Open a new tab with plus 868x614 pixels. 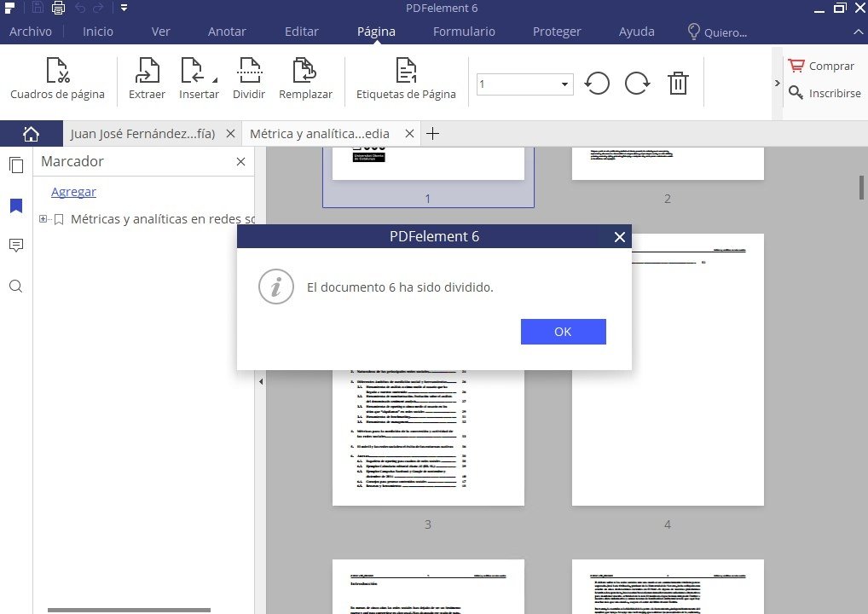[x=433, y=133]
